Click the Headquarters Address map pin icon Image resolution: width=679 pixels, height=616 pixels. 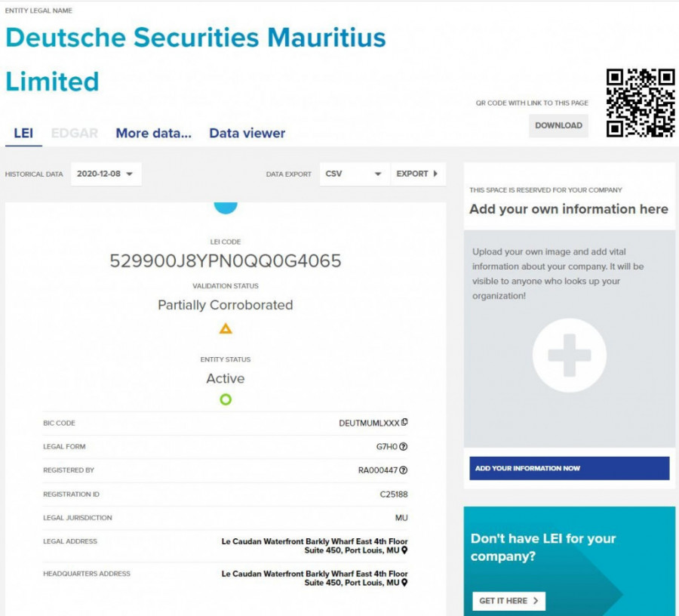[404, 584]
